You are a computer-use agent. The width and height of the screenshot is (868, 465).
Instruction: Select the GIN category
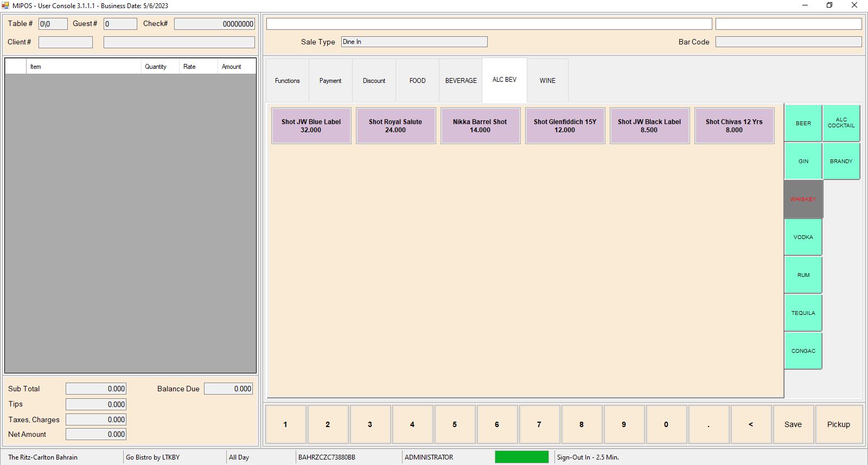click(x=803, y=161)
